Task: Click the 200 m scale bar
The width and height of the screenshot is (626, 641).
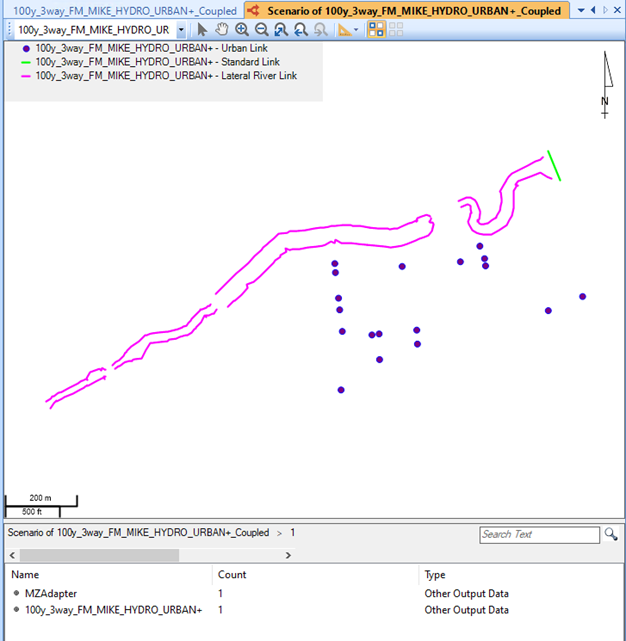Action: coord(41,500)
